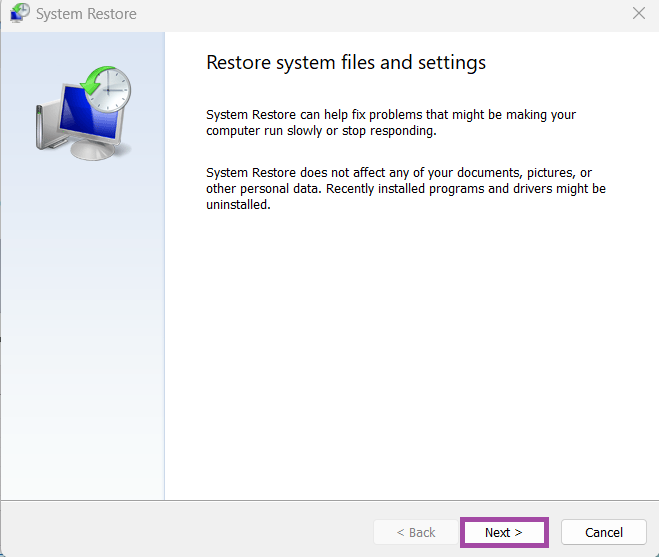Click the paragraph about documents and personal data
659x557 pixels.
(405, 188)
